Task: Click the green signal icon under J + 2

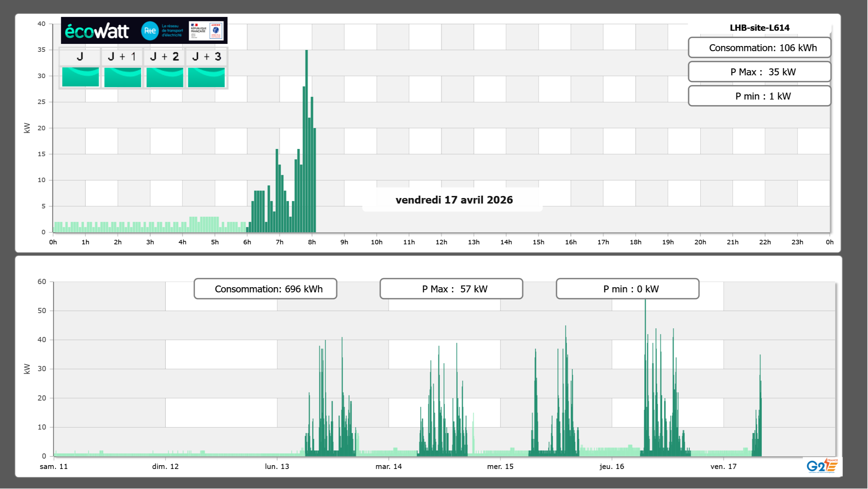Action: tap(165, 77)
